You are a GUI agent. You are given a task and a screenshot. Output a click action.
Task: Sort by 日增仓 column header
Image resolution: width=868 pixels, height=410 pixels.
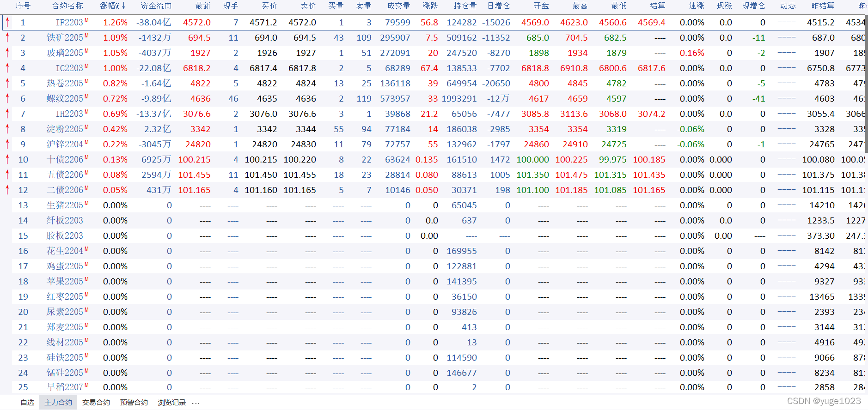click(499, 6)
